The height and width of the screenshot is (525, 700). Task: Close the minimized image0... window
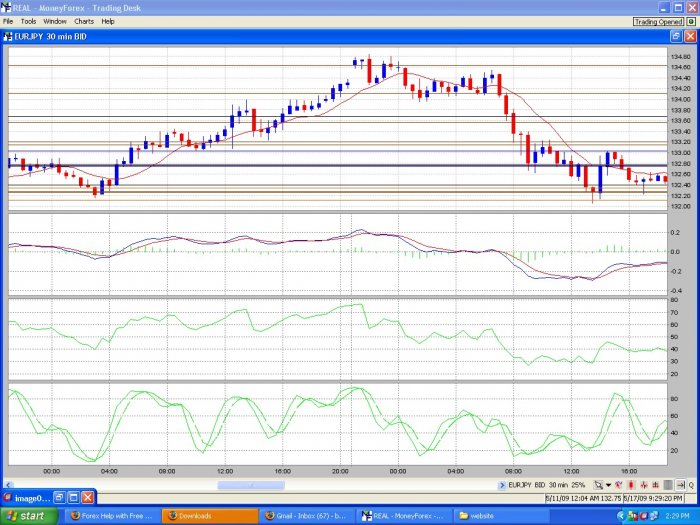point(88,497)
